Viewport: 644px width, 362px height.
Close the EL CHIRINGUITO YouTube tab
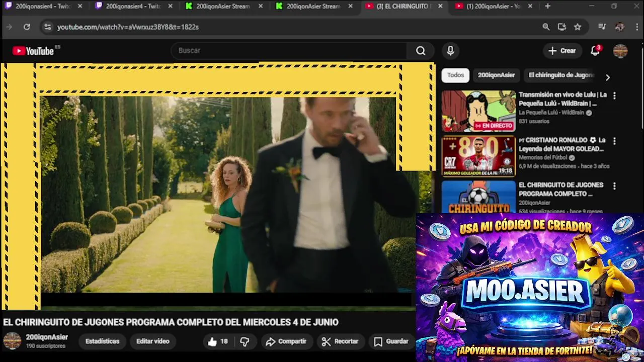pyautogui.click(x=440, y=6)
